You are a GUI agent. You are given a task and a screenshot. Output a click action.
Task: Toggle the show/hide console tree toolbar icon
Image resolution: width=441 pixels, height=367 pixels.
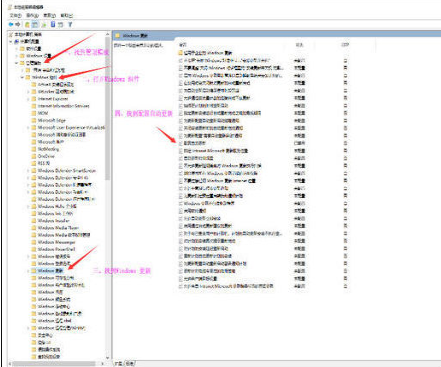tap(35, 24)
